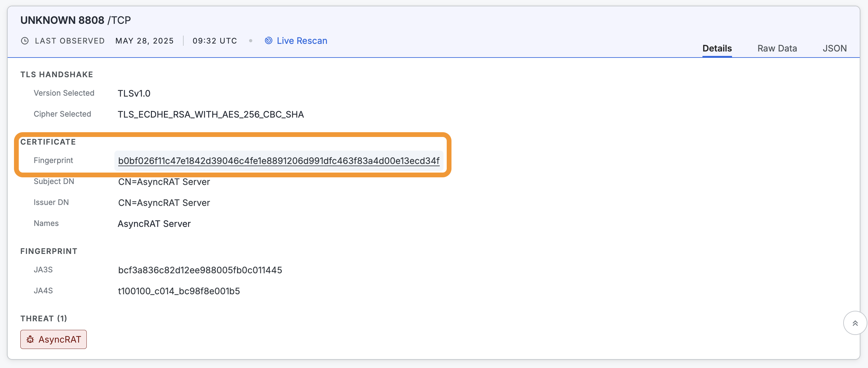Click the Names AsyncRAT Server value
Viewport: 868px width, 368px height.
pos(154,224)
